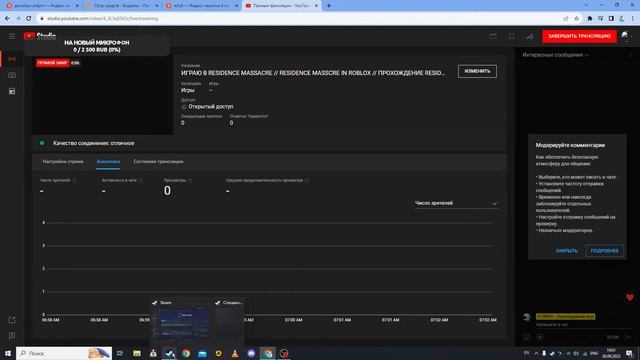Click the browser back arrow

tap(7, 18)
